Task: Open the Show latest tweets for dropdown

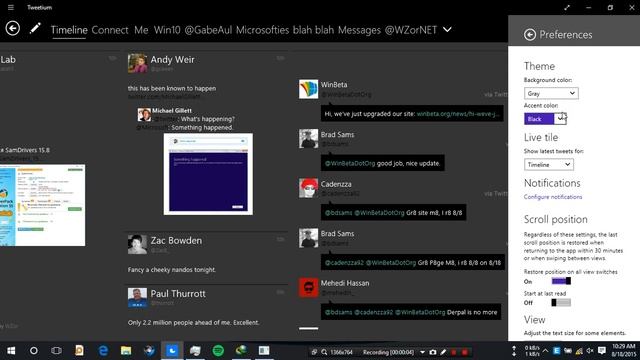Action: pos(549,164)
